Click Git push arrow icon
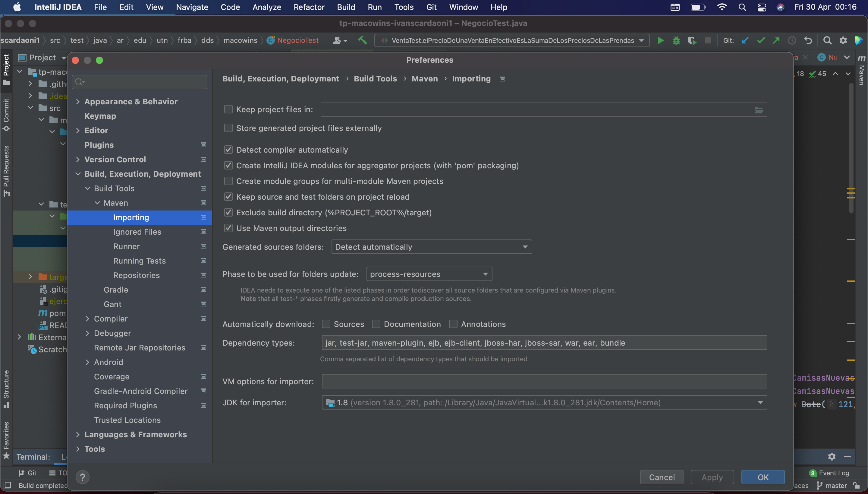Image resolution: width=868 pixels, height=494 pixels. pyautogui.click(x=776, y=41)
